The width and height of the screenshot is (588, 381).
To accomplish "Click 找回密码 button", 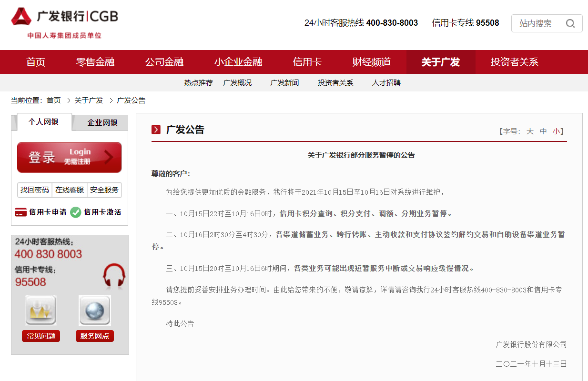I will pyautogui.click(x=35, y=190).
